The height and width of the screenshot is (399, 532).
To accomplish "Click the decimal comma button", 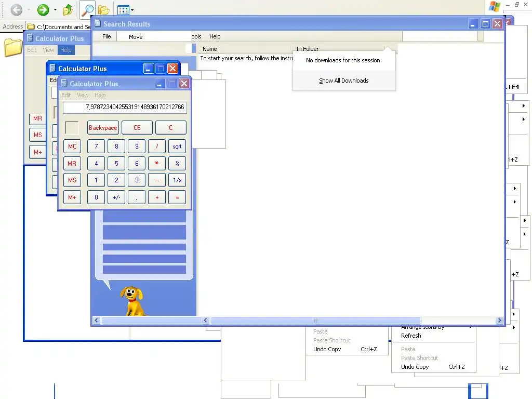I will click(x=137, y=197).
